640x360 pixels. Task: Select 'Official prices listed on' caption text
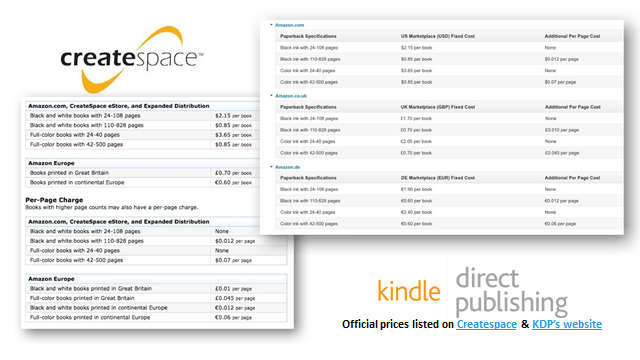(x=398, y=324)
